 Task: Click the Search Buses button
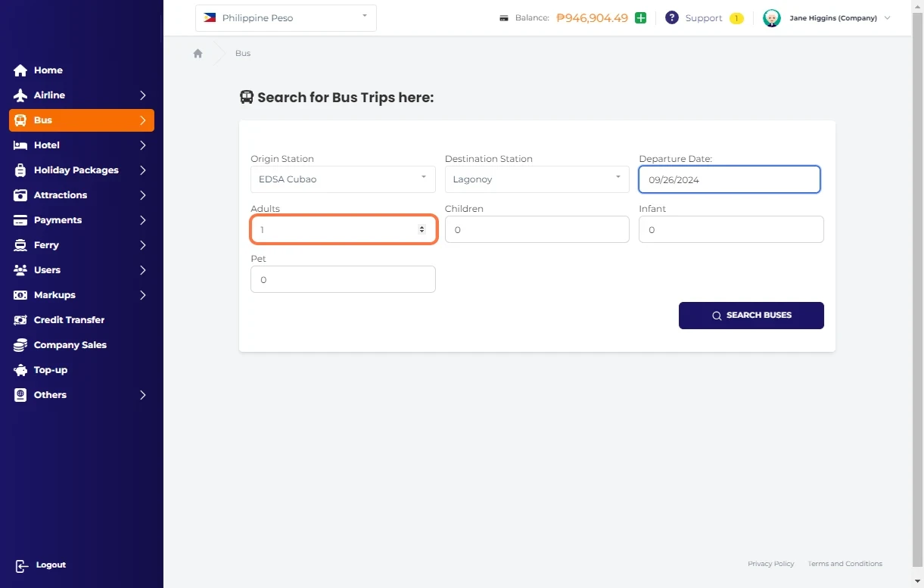click(x=751, y=316)
